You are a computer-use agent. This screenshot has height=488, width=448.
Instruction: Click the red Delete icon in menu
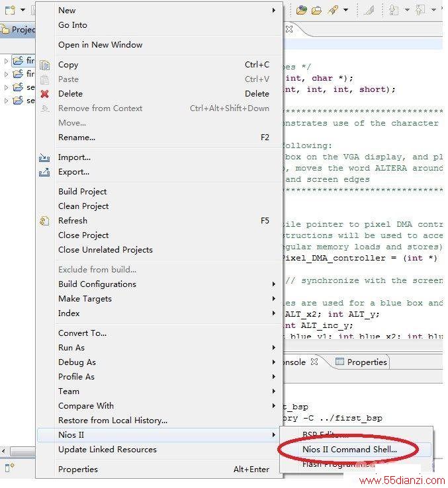point(45,94)
